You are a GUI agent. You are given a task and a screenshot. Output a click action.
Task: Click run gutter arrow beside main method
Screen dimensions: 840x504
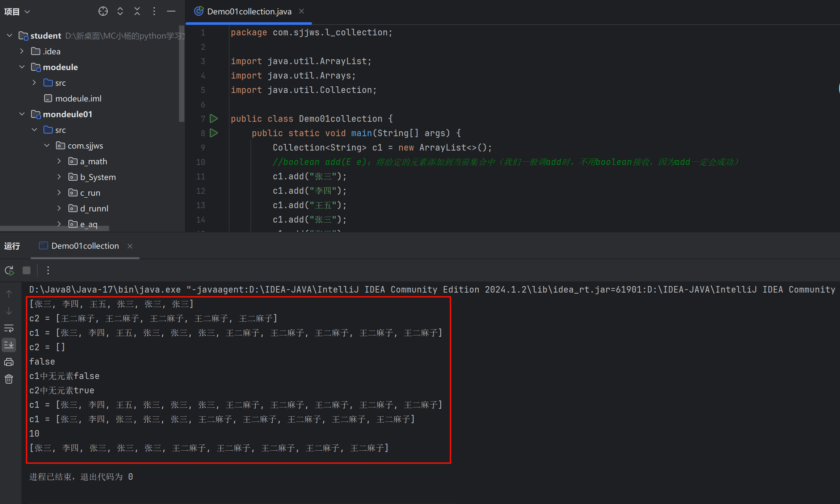[x=214, y=133]
